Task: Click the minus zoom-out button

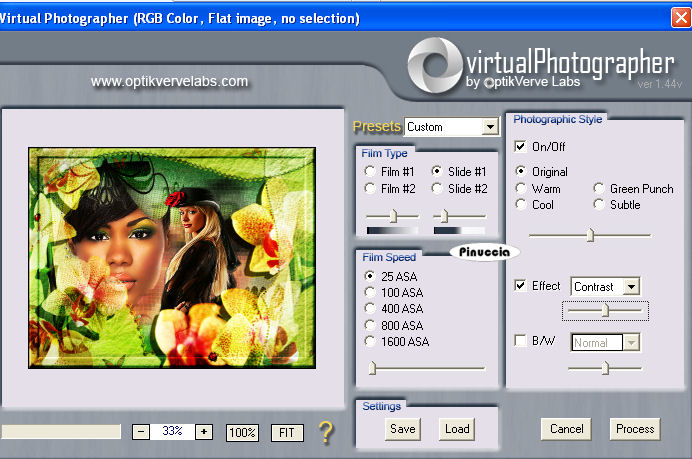Action: tap(141, 432)
